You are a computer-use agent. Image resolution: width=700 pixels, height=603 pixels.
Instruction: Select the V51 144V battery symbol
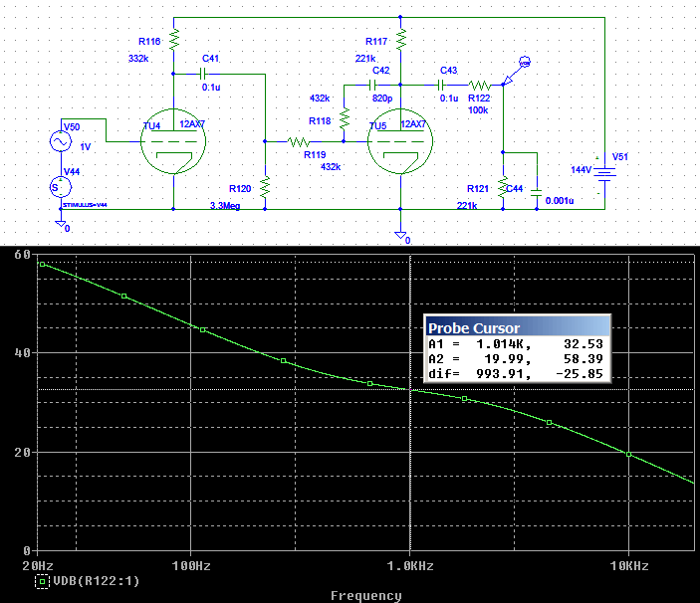click(x=604, y=173)
